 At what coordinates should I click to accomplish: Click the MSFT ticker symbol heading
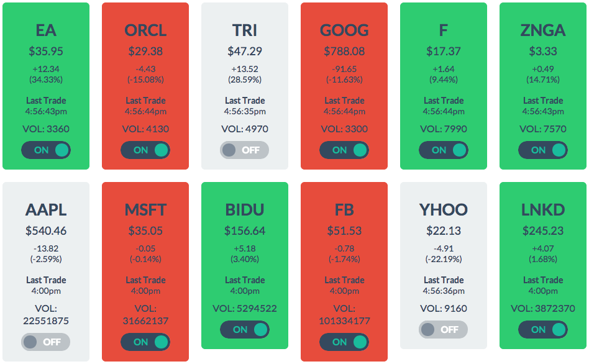tap(145, 210)
